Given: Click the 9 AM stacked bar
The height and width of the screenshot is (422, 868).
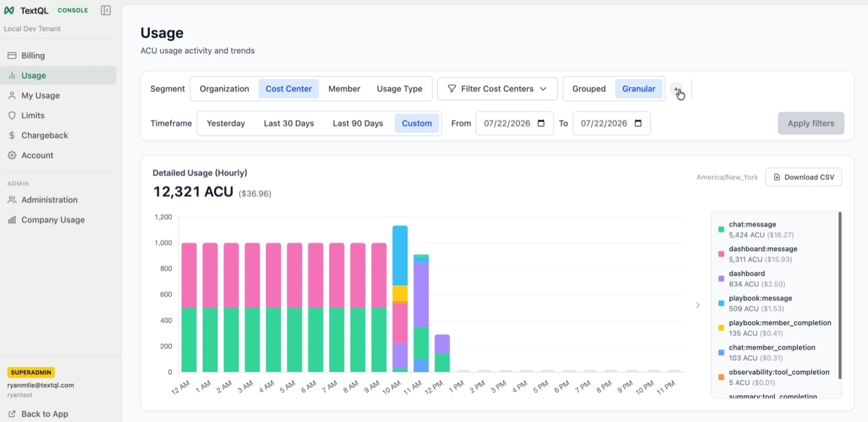Looking at the screenshot, I should coord(379,307).
